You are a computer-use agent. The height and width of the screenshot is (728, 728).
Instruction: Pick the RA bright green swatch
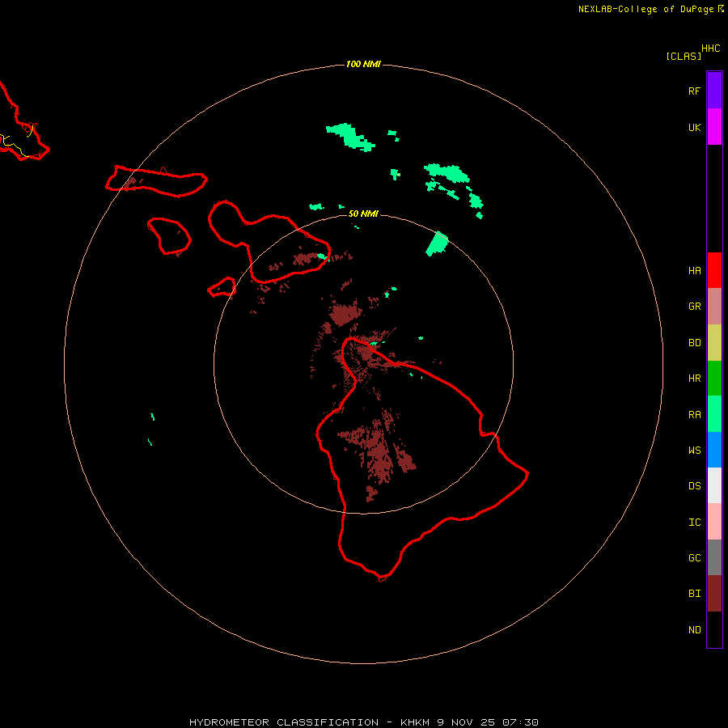click(x=714, y=413)
